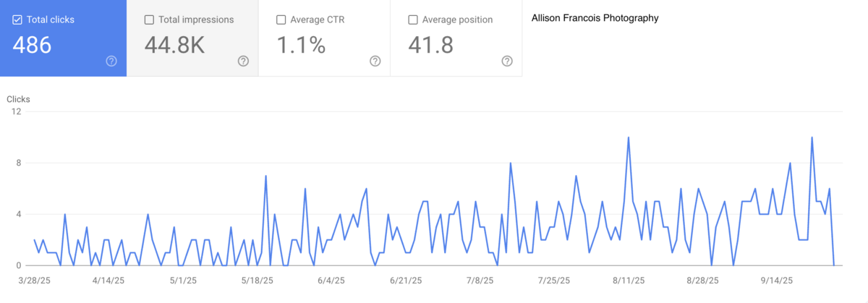The image size is (868, 303).
Task: Click the 1.1% average CTR value
Action: [301, 45]
